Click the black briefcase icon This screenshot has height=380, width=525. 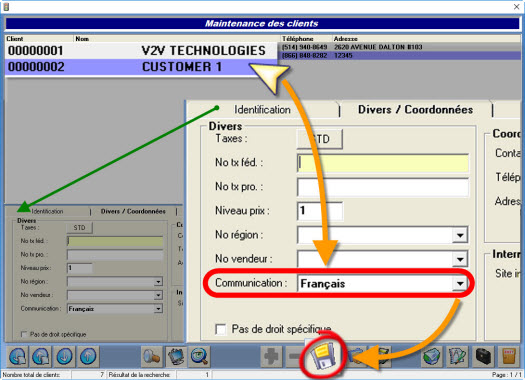coord(483,356)
